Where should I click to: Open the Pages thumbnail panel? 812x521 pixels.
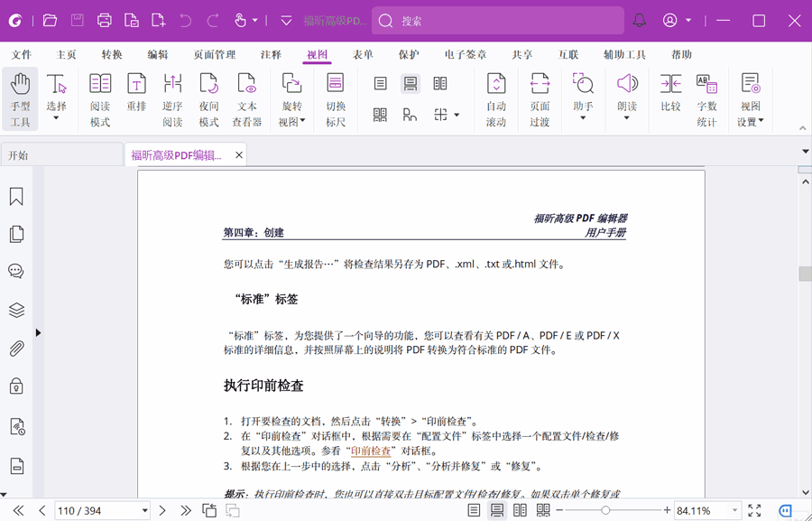click(16, 234)
